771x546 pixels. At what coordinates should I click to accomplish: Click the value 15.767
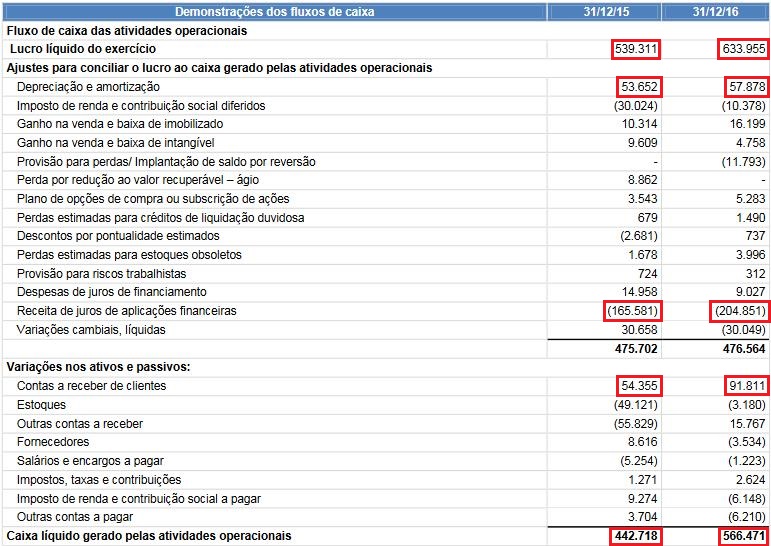click(747, 424)
